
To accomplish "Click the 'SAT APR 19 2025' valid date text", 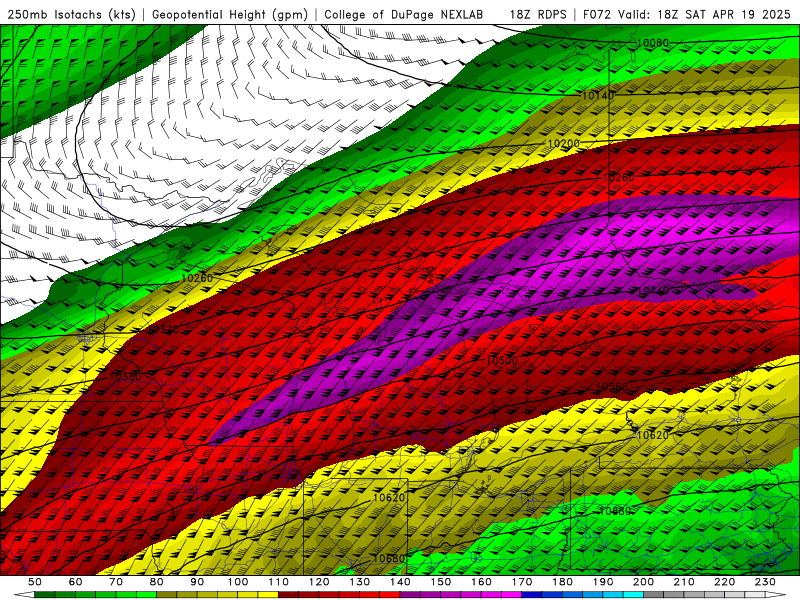I will pyautogui.click(x=737, y=14).
